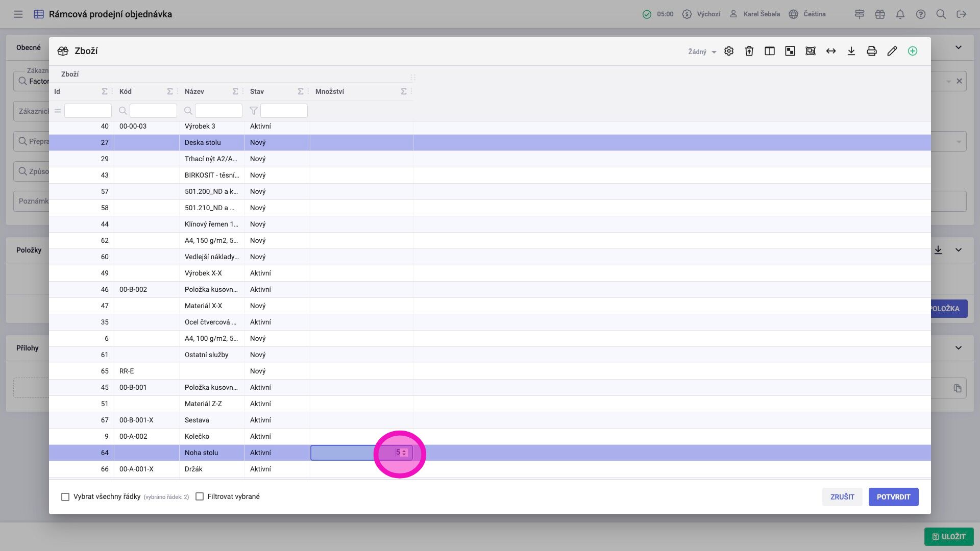
Task: Click the printer icon in Zboží toolbar
Action: [x=872, y=51]
